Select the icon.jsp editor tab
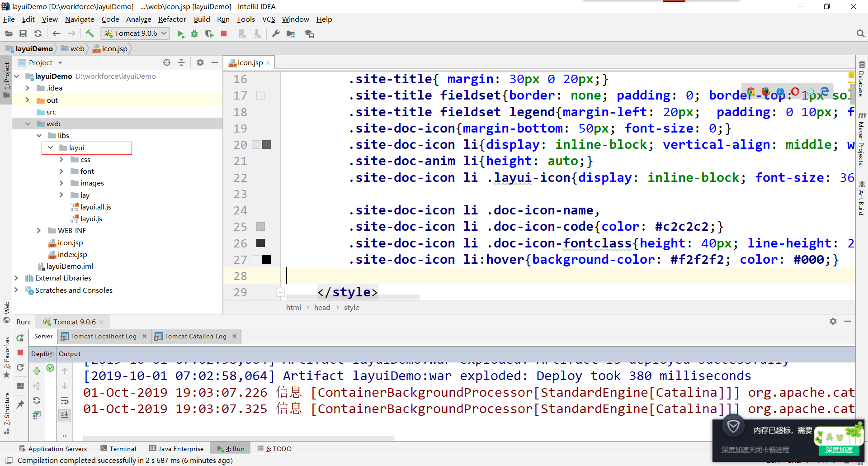868x466 pixels. pos(250,62)
